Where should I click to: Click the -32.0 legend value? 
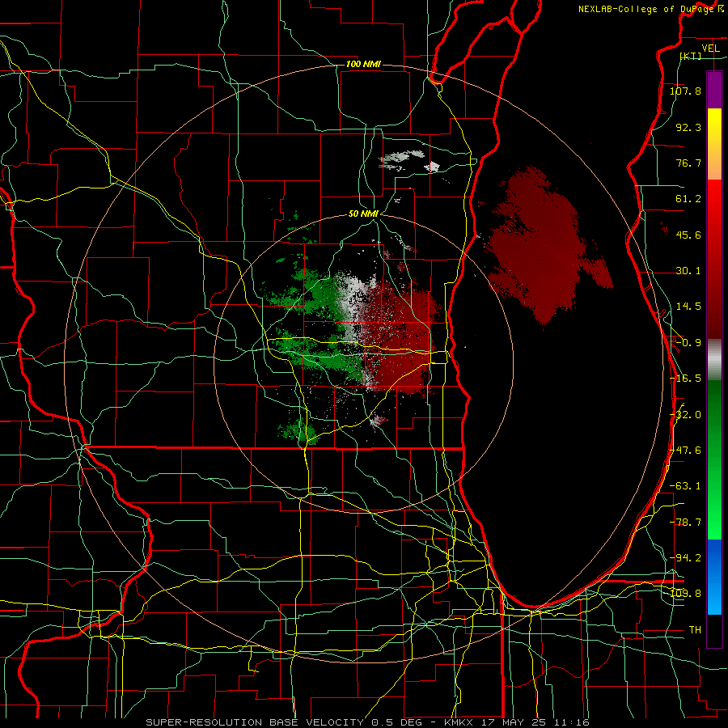(x=685, y=415)
